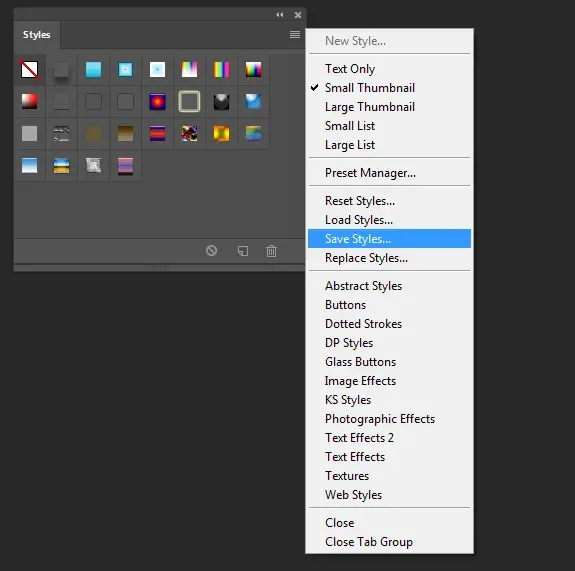Viewport: 575px width, 571px height.
Task: Apply the red-blue radial sunburst style thumbnail
Action: coord(157,102)
